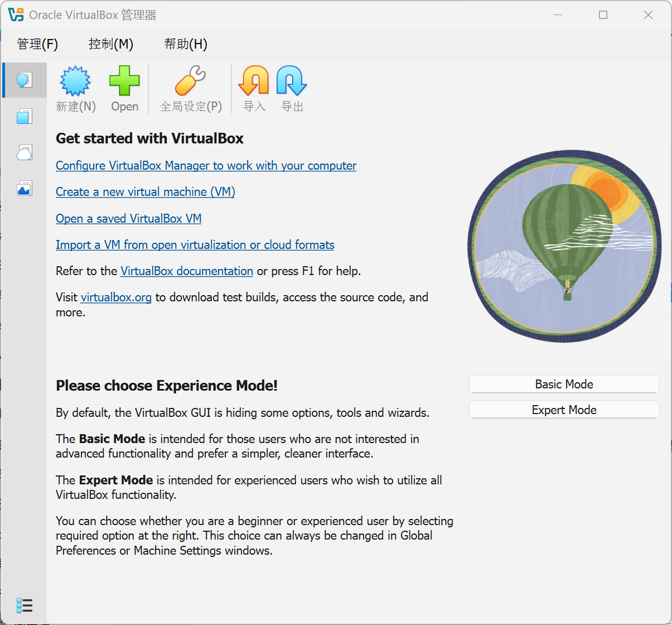This screenshot has height=625, width=672.
Task: Follow Create a new virtual machine link
Action: pyautogui.click(x=145, y=192)
